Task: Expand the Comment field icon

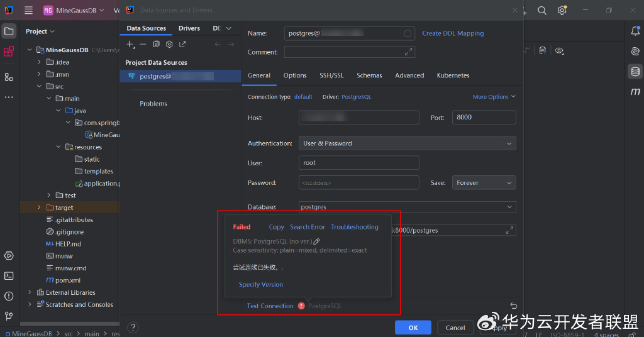Action: 408,52
